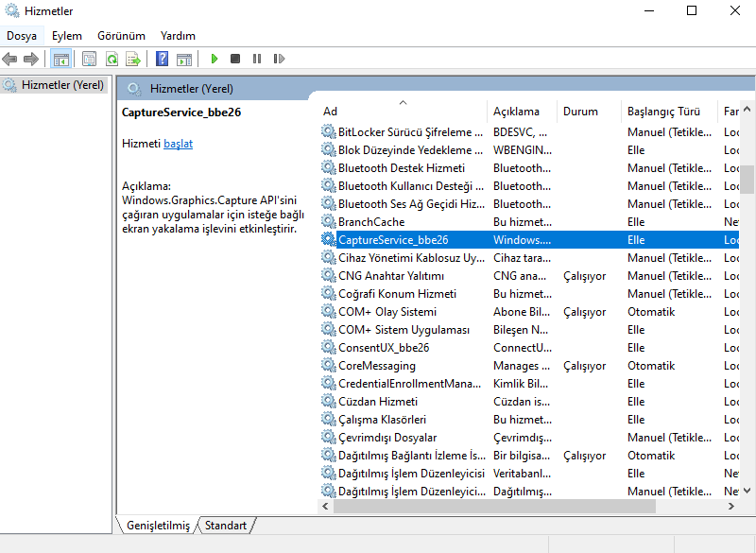Image resolution: width=756 pixels, height=553 pixels.
Task: Select Hizmetler (Yerel) in the tree
Action: point(62,85)
